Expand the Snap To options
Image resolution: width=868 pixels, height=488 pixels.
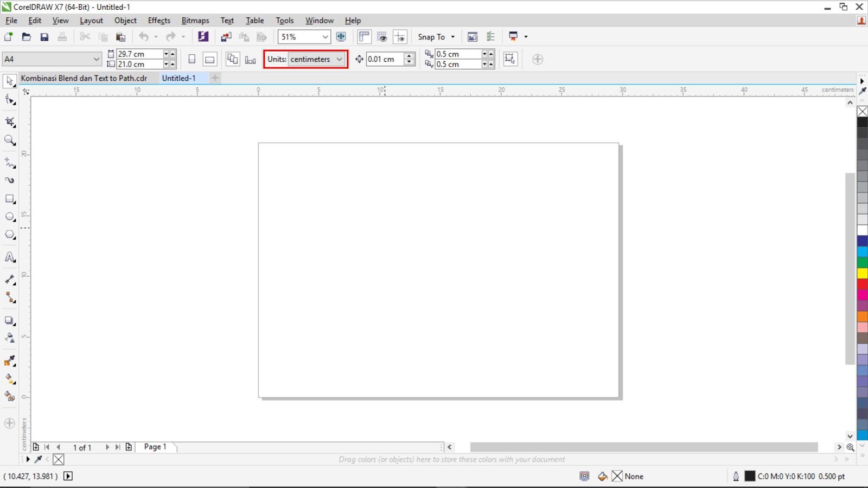coord(454,36)
